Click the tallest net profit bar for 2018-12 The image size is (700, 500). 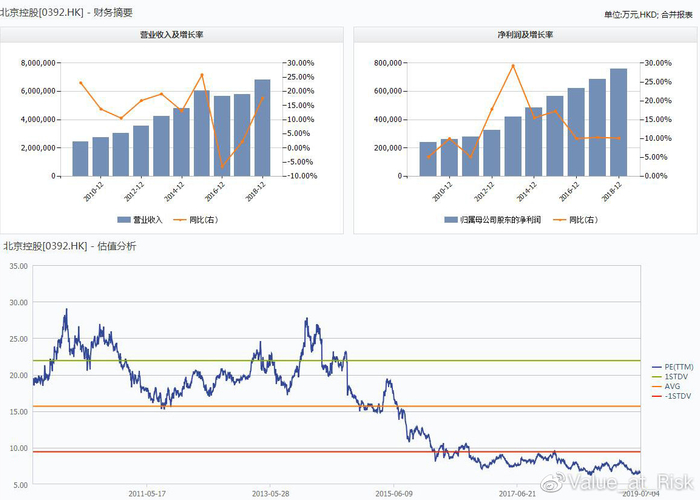[x=618, y=122]
